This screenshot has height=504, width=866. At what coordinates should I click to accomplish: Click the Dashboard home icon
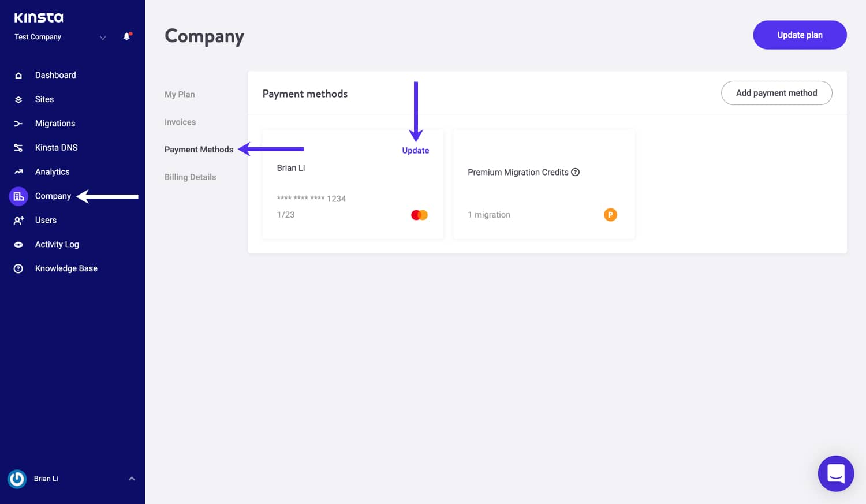18,76
